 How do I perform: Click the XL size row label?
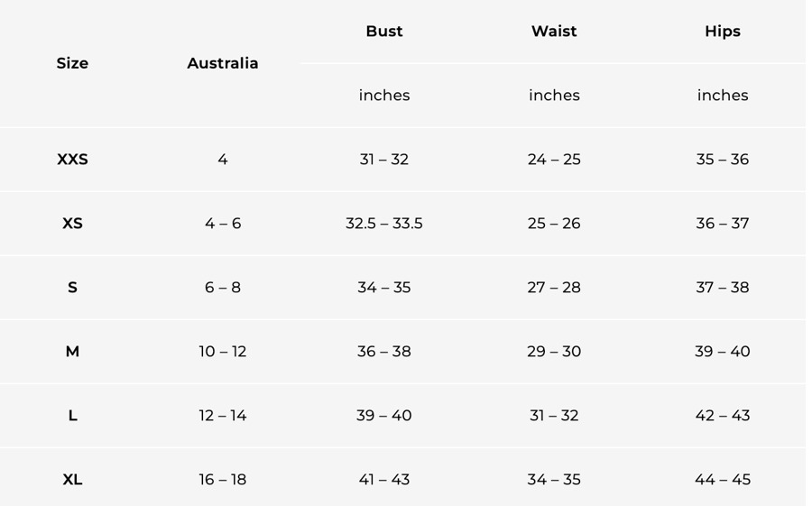72,480
